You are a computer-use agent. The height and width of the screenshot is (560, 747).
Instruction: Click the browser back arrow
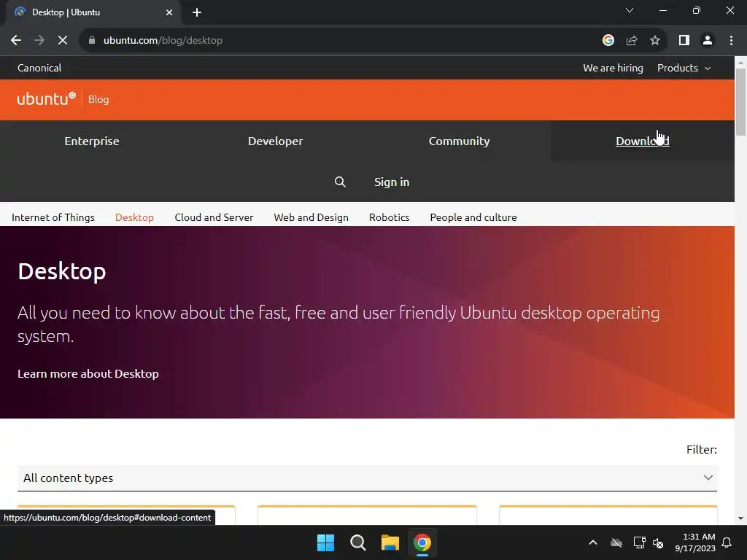click(x=16, y=41)
